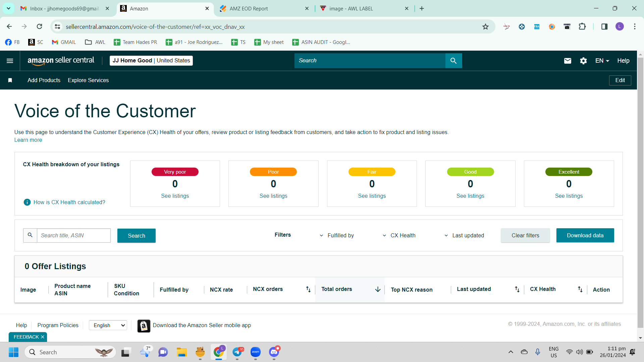Screen dimensions: 644x362
Task: Open Add Products menu item
Action: click(x=44, y=80)
